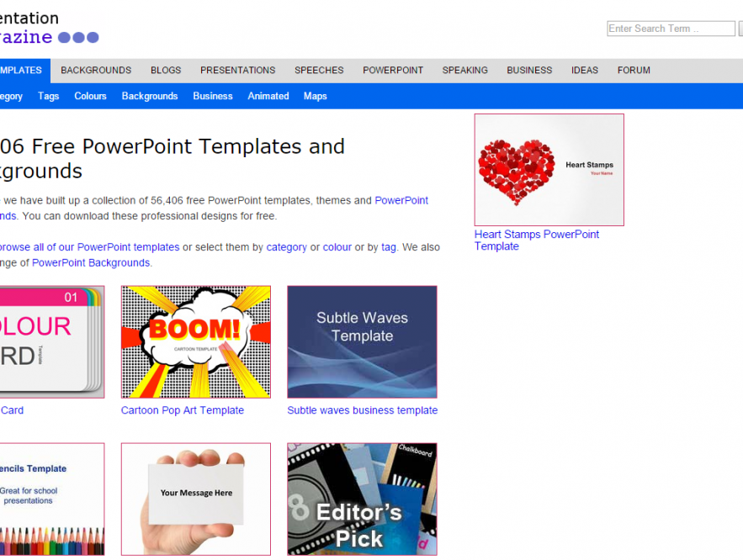The width and height of the screenshot is (743, 560).
Task: Open the Maps templates link
Action: 315,96
